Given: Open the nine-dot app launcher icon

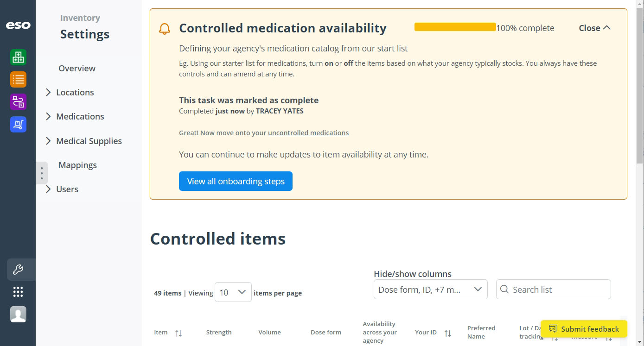Looking at the screenshot, I should pos(18,292).
